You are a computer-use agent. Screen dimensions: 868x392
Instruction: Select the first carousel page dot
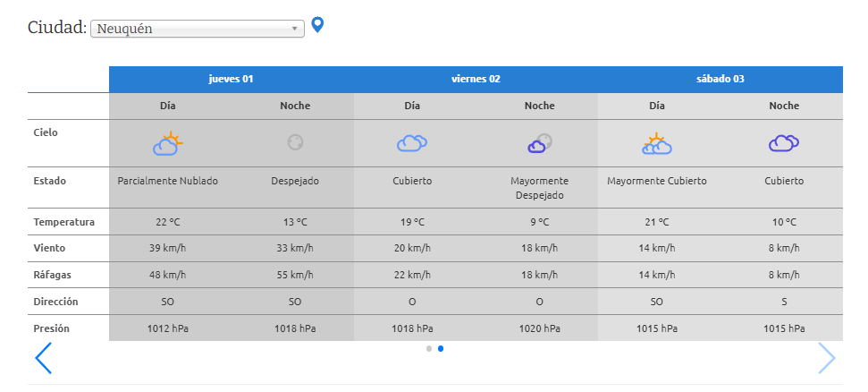coord(429,348)
